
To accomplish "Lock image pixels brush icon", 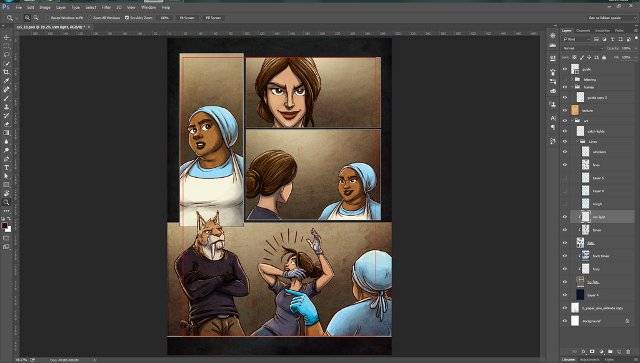I will point(582,58).
